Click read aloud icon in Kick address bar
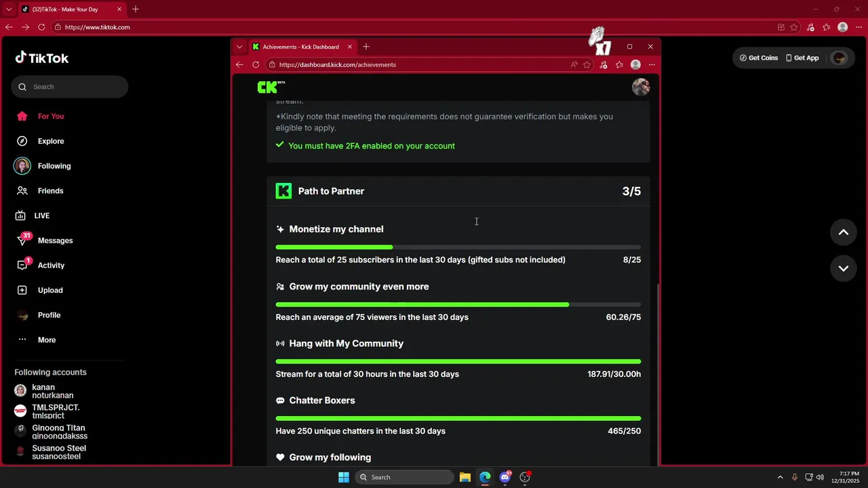 [574, 64]
